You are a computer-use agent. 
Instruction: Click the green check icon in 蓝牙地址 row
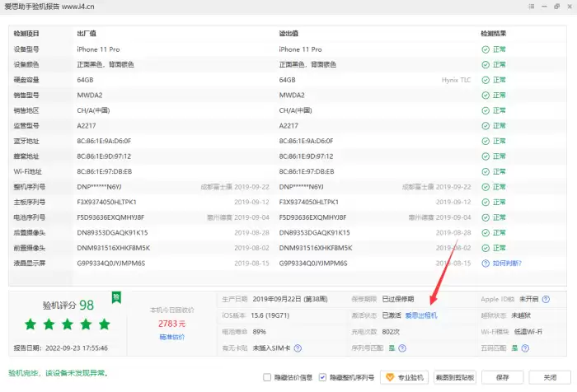[486, 141]
